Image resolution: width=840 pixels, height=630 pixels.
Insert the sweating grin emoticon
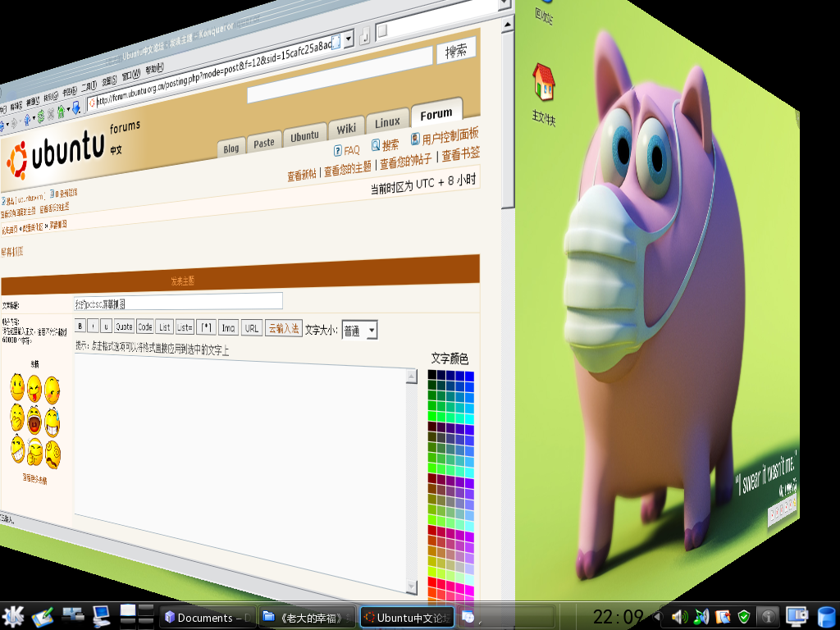click(x=52, y=422)
